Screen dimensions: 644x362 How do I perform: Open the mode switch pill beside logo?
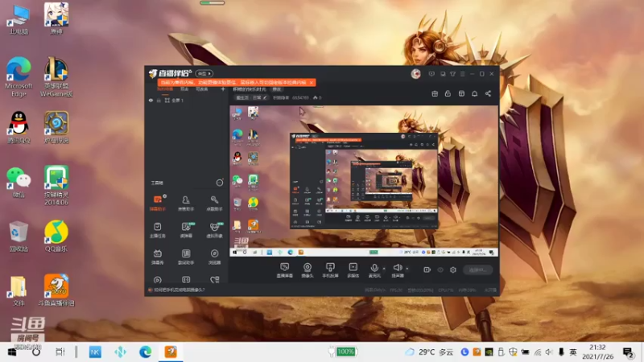(x=204, y=73)
